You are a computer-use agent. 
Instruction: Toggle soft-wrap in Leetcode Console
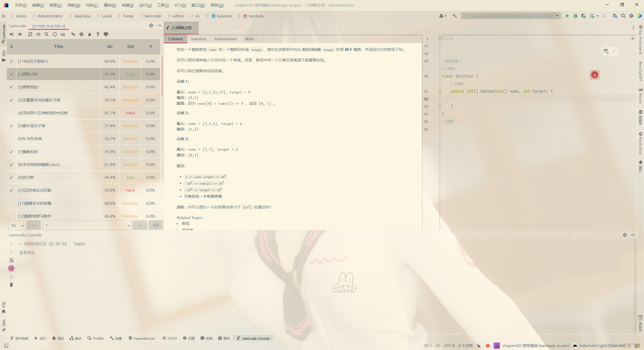(11, 260)
